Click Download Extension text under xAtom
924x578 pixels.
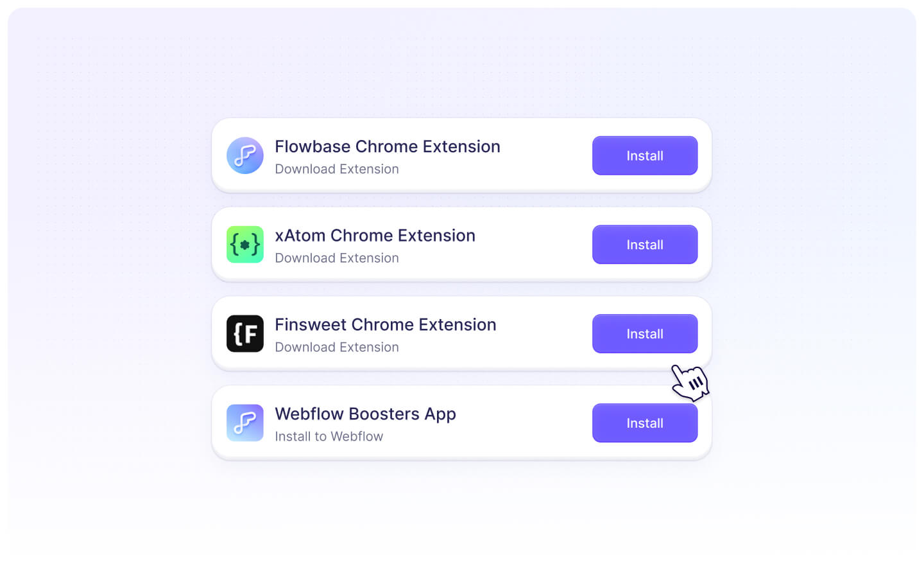(x=337, y=258)
